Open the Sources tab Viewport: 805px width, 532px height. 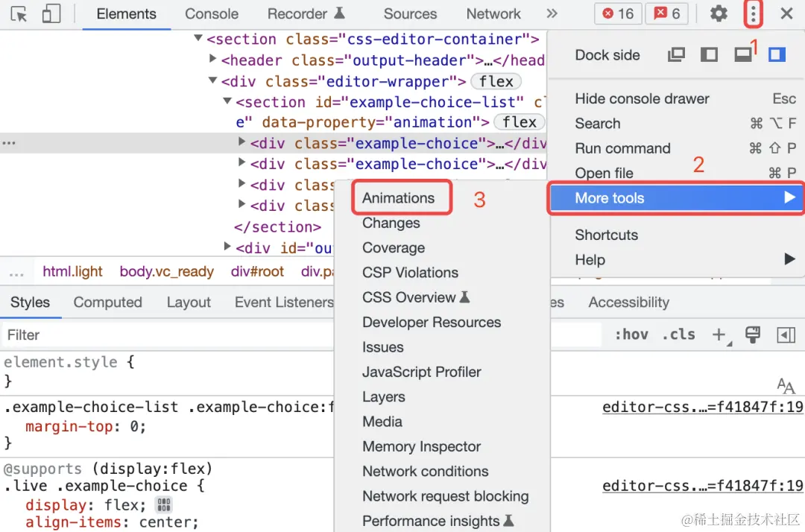410,14
